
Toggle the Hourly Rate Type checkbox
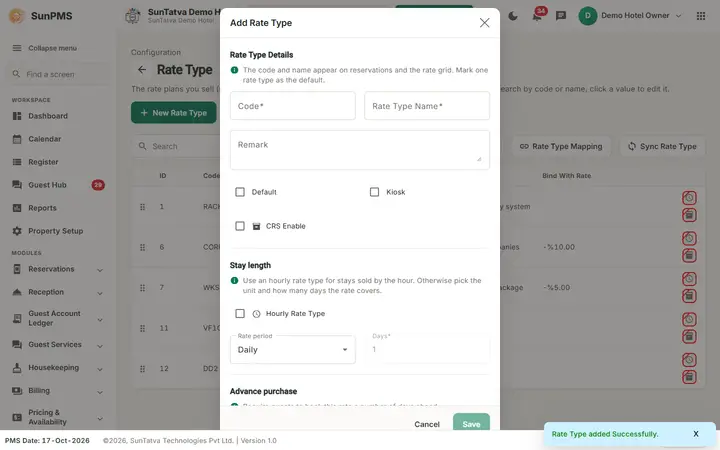pos(240,313)
